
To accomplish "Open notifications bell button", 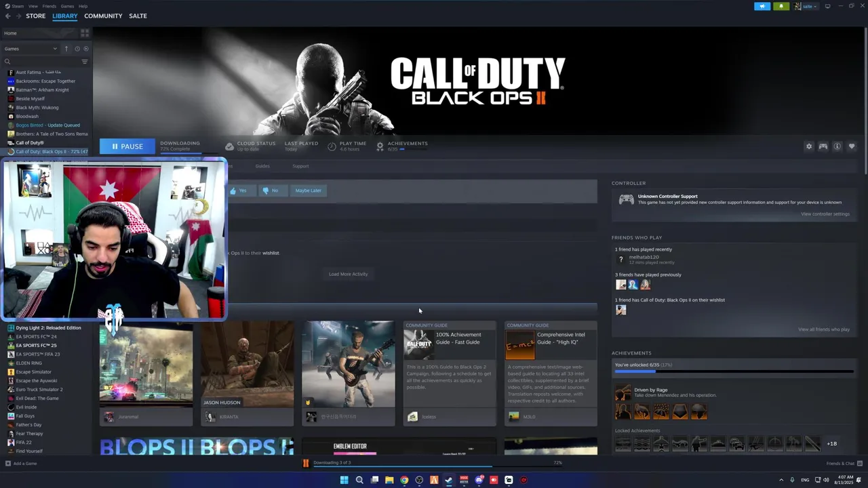I will click(x=781, y=6).
